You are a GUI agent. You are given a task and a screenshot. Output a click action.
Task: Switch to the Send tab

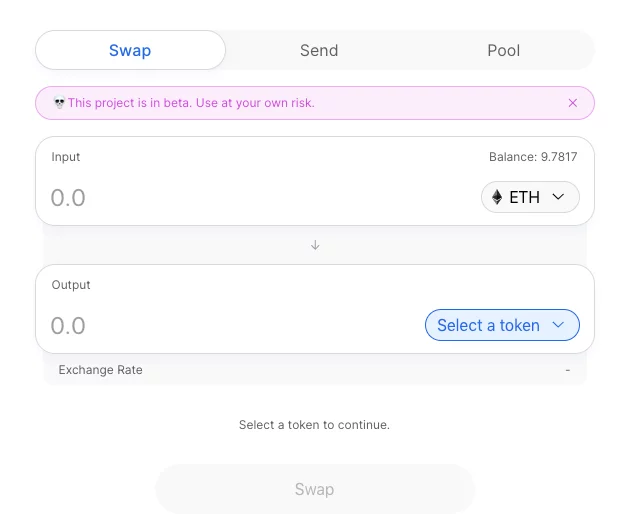(319, 50)
